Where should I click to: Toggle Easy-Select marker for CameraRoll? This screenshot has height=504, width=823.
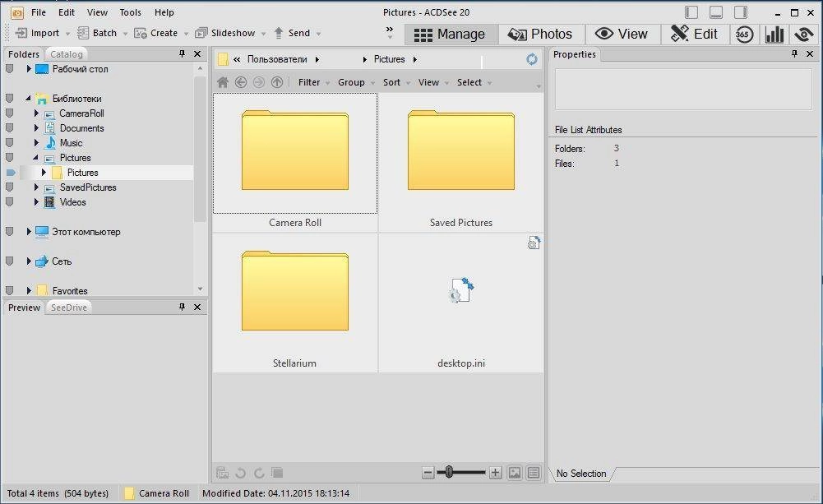[x=9, y=113]
